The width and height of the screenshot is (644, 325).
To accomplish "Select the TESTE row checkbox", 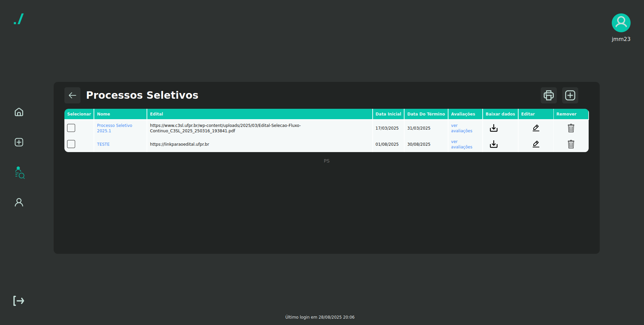I will 71,144.
